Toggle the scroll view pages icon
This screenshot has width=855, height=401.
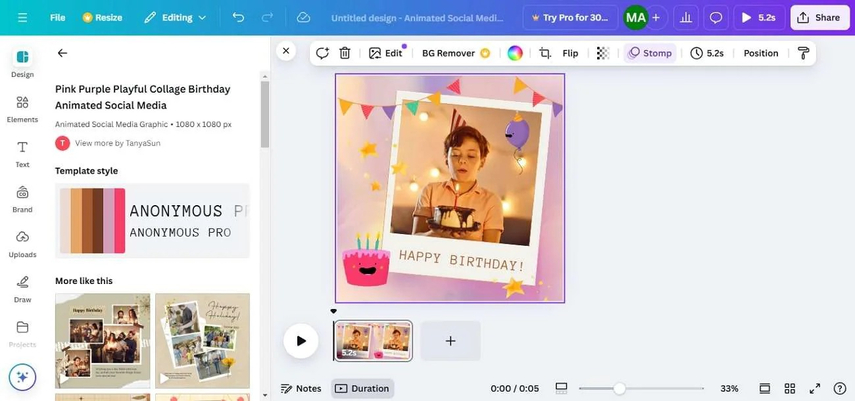tap(765, 388)
